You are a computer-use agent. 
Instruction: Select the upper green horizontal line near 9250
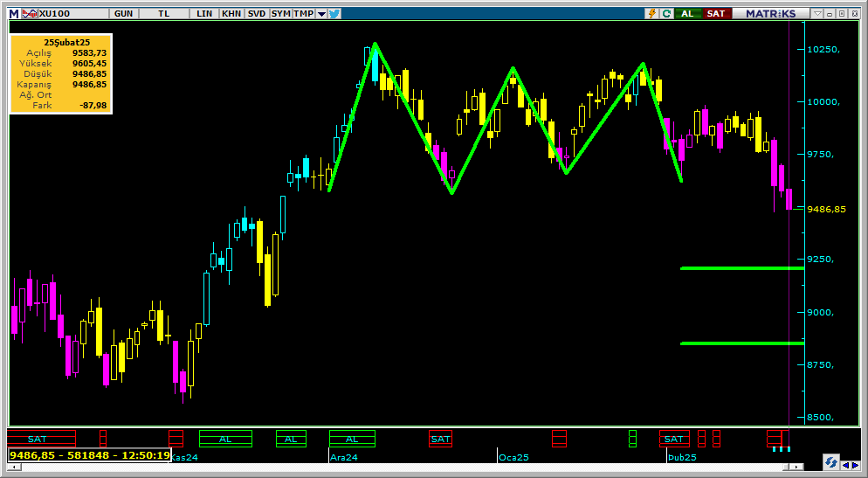tap(742, 268)
